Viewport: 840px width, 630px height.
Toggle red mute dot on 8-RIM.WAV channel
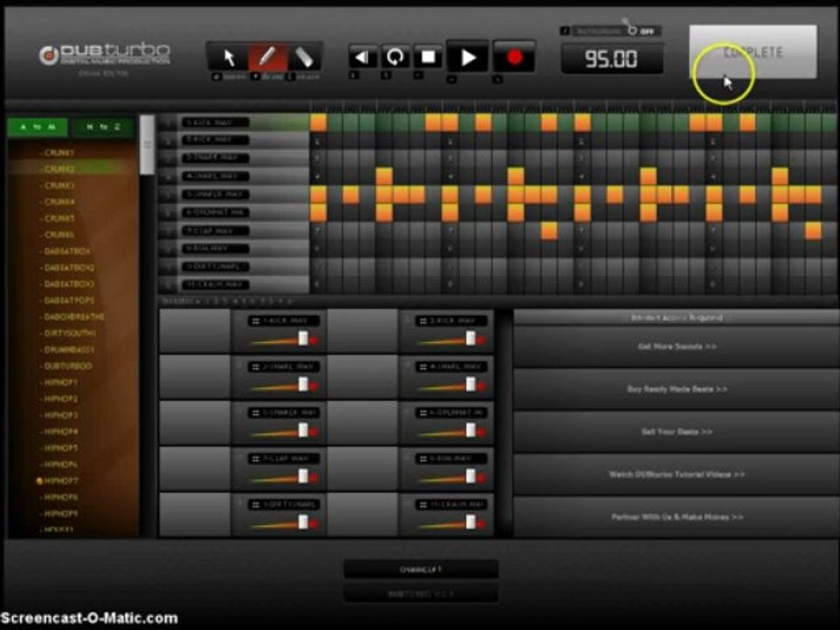[x=480, y=479]
